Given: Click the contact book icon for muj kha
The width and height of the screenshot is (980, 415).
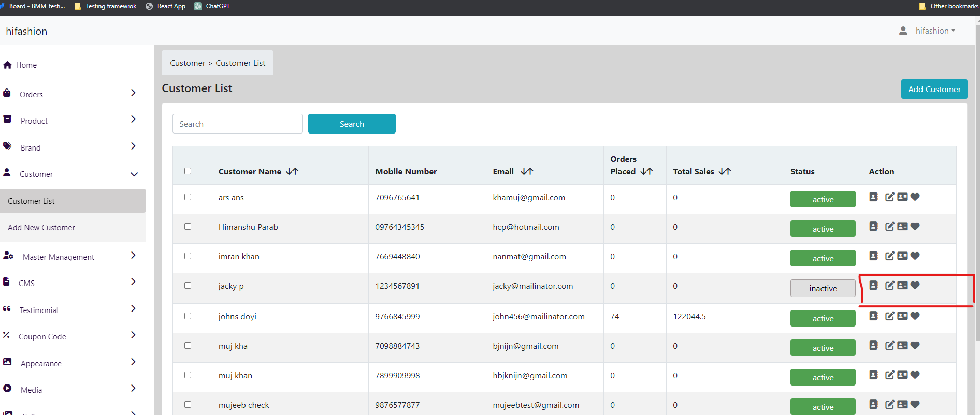Looking at the screenshot, I should tap(874, 345).
